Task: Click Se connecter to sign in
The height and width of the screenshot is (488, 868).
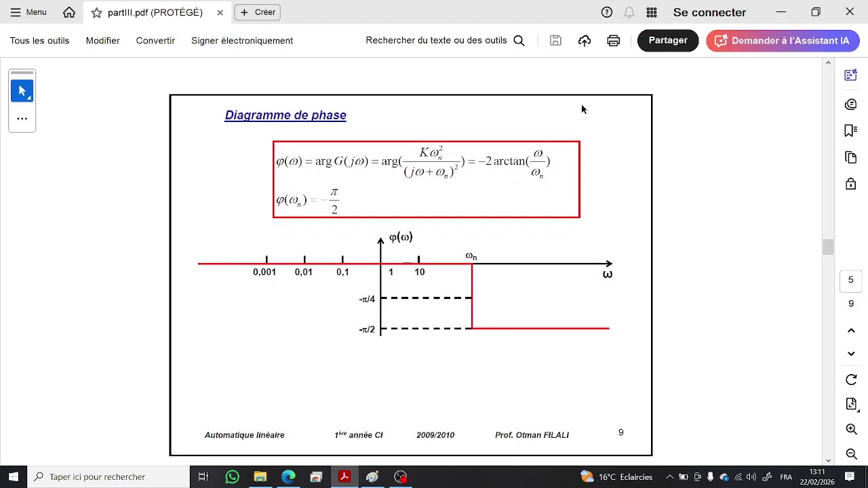Action: [709, 12]
